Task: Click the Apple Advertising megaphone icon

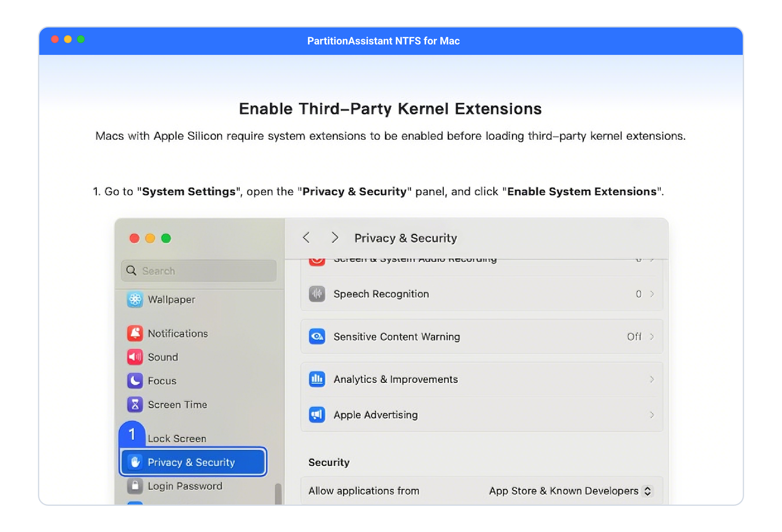Action: pos(317,415)
